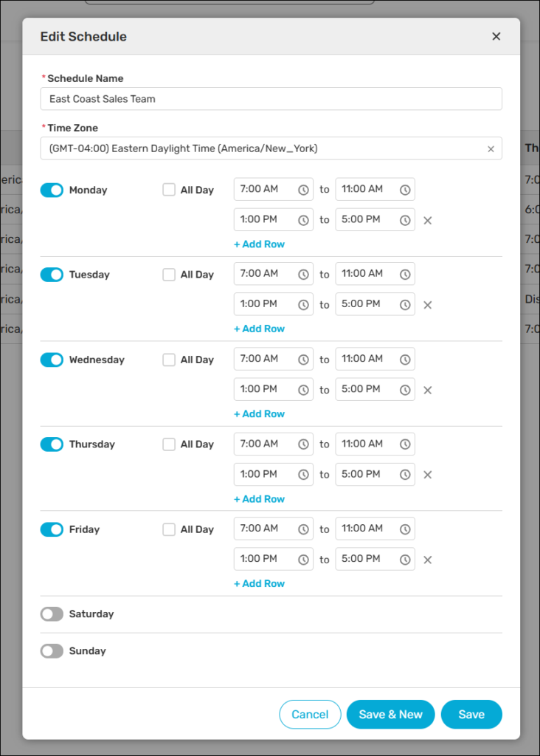This screenshot has height=756, width=540.
Task: Remove Monday's second time row
Action: coord(427,220)
